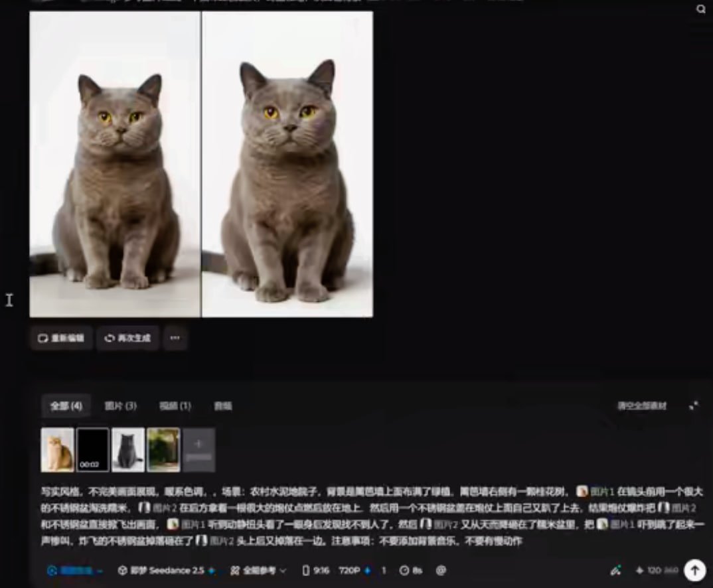Click the white up-arrow submit button

(x=695, y=570)
